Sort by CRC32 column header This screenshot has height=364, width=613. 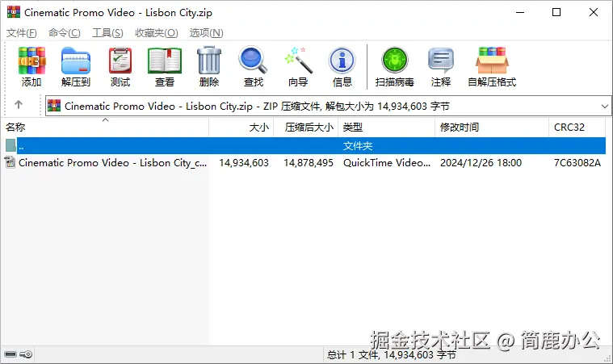[x=577, y=128]
